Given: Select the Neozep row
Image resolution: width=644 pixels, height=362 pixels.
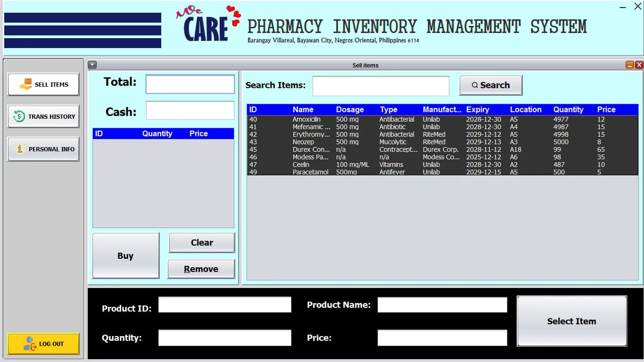Looking at the screenshot, I should (x=443, y=142).
